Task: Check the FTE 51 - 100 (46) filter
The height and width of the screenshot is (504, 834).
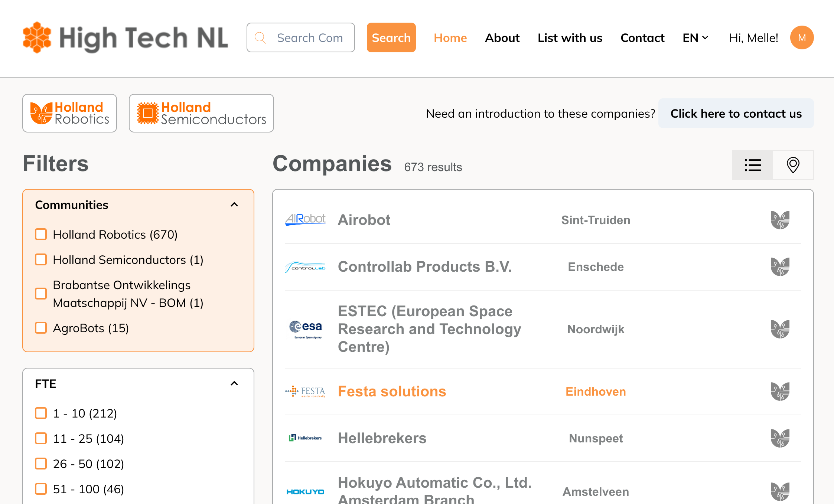Action: 41,489
